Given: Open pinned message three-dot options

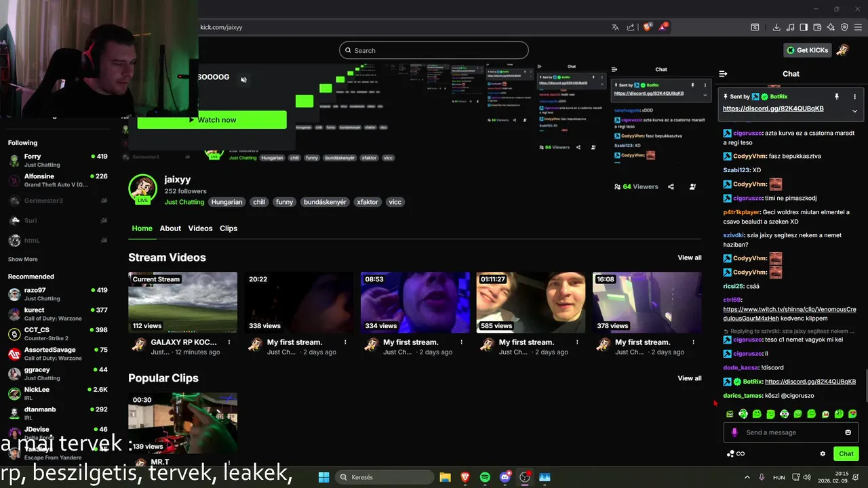Looking at the screenshot, I should tap(854, 97).
